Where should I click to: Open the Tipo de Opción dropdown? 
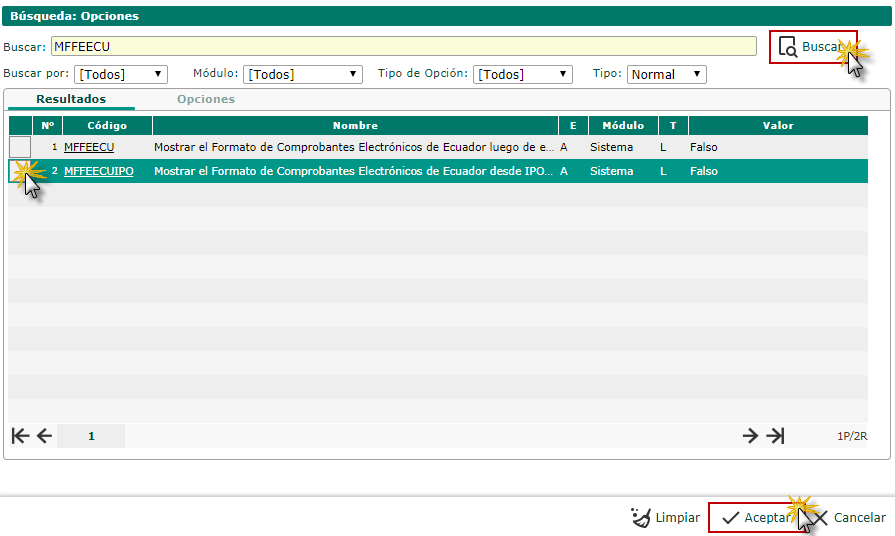tap(522, 74)
